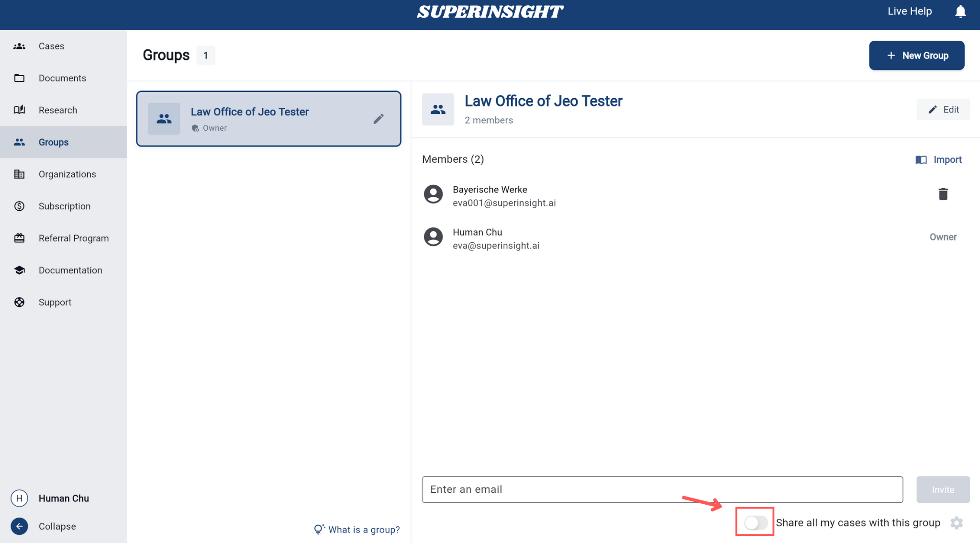Viewport: 980px width, 543px height.
Task: Click the Owner role label on the group card
Action: [x=214, y=128]
